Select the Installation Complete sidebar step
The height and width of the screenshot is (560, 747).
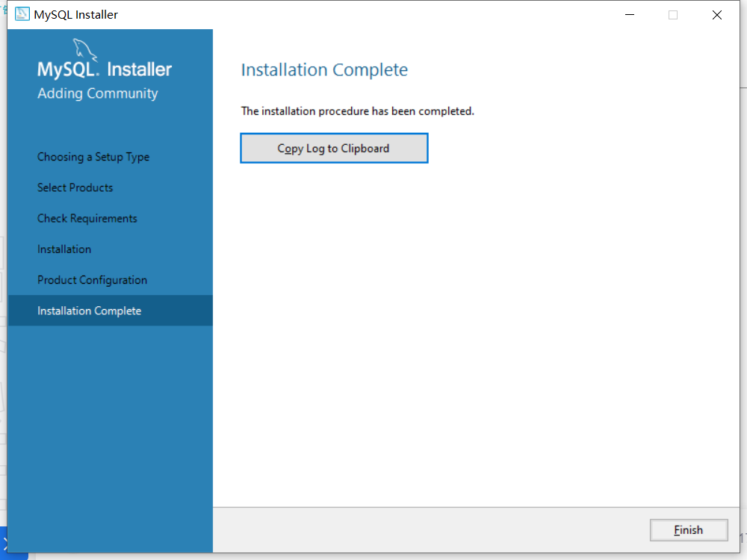(x=111, y=311)
